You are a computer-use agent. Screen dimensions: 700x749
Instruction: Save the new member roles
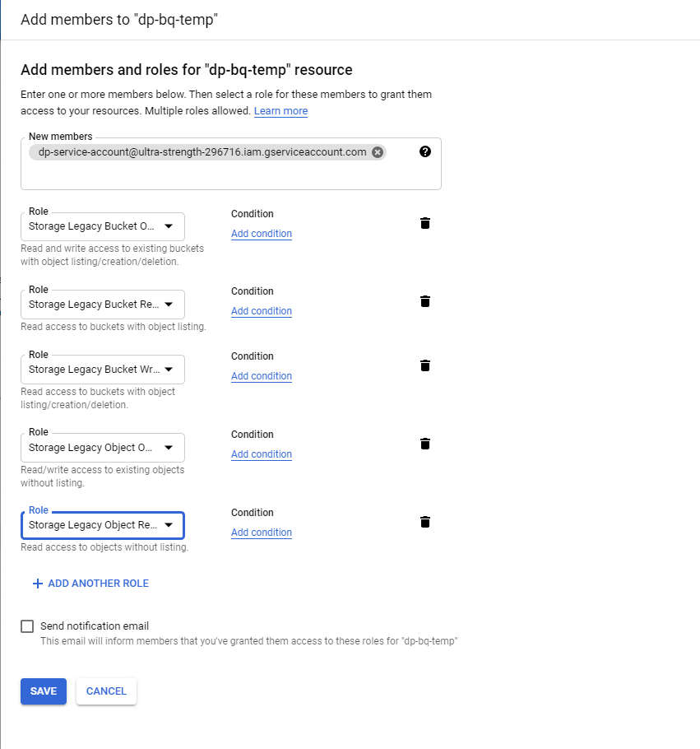(44, 691)
